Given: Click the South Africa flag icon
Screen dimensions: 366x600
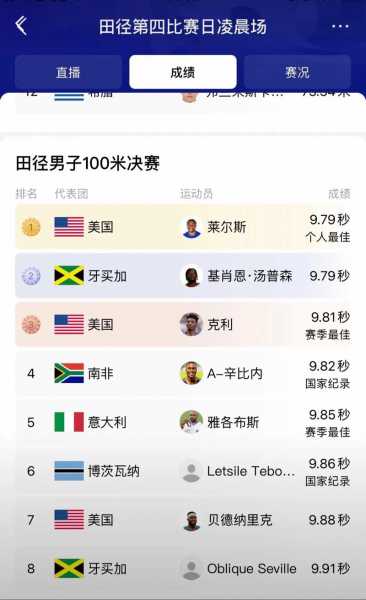Looking at the screenshot, I should pos(69,373).
